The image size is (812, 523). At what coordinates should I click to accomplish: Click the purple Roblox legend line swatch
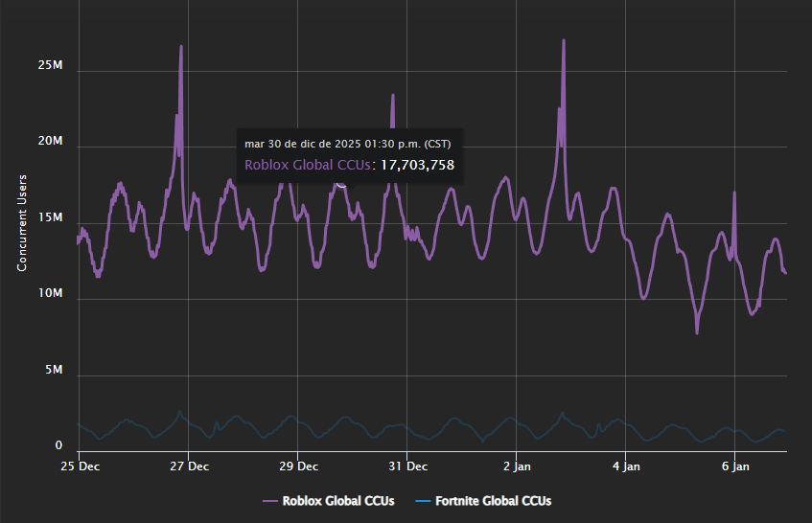tap(270, 501)
